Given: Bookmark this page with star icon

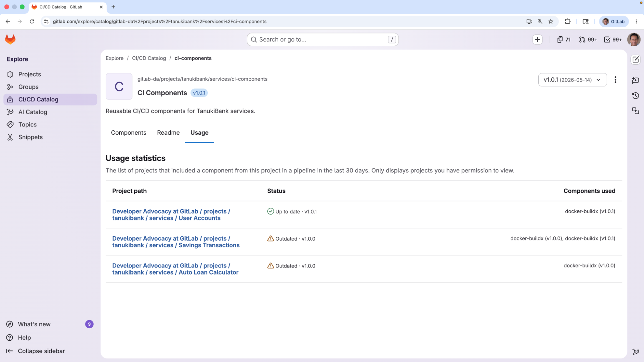Looking at the screenshot, I should [x=551, y=22].
